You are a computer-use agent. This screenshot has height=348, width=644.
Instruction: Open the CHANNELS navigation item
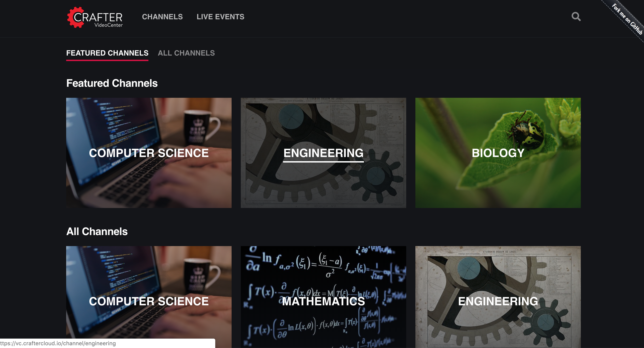click(x=162, y=17)
